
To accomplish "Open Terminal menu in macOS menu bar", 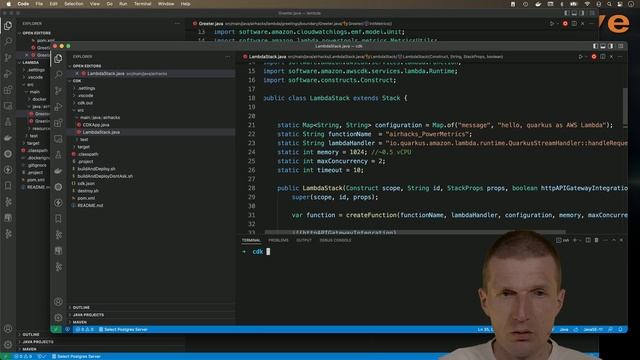I will [x=142, y=4].
